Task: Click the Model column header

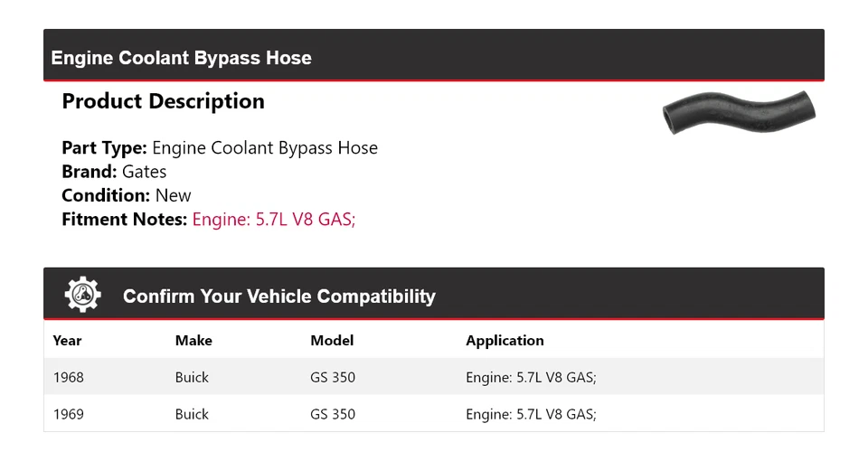Action: pyautogui.click(x=332, y=341)
